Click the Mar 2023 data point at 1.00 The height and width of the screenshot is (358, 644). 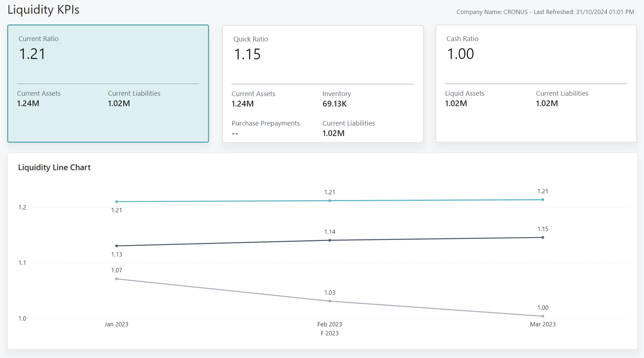pos(543,316)
